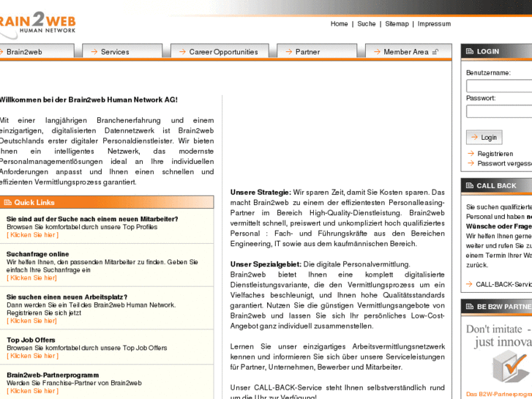The image size is (532, 399).
Task: Click the 'Unsere Strategie:' bold text
Action: click(x=261, y=193)
